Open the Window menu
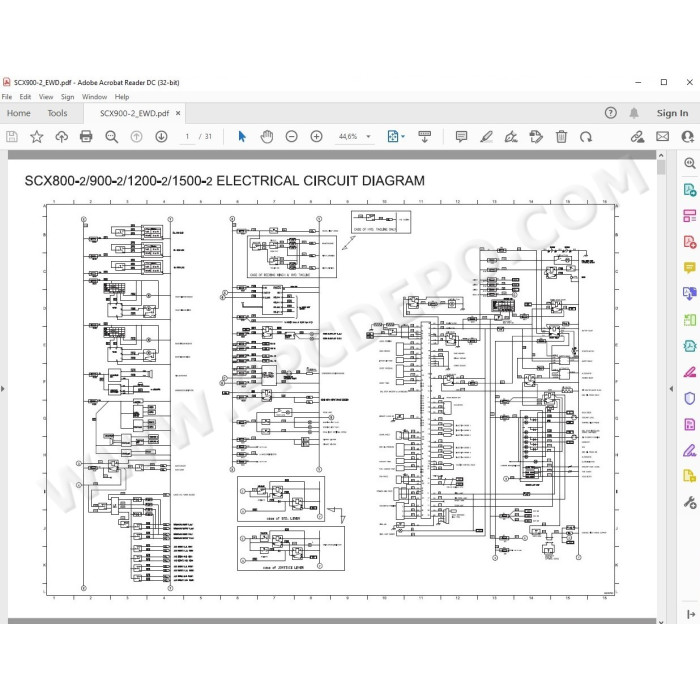 pos(94,97)
